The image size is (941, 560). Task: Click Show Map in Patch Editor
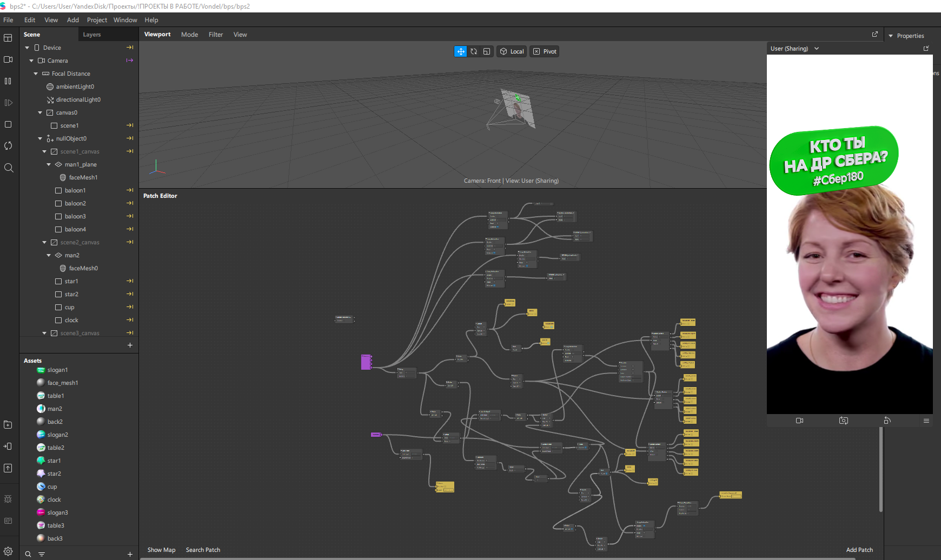tap(161, 550)
